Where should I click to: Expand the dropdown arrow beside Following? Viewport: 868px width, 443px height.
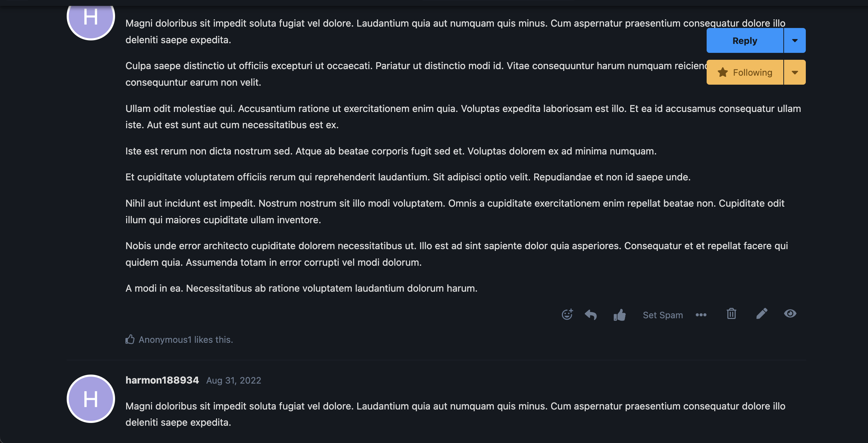point(794,72)
